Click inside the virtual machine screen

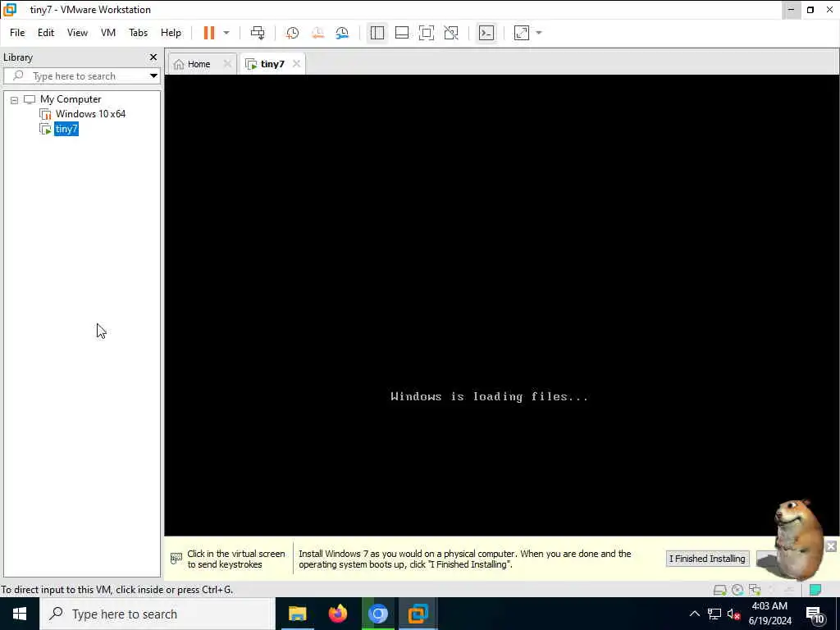click(501, 305)
